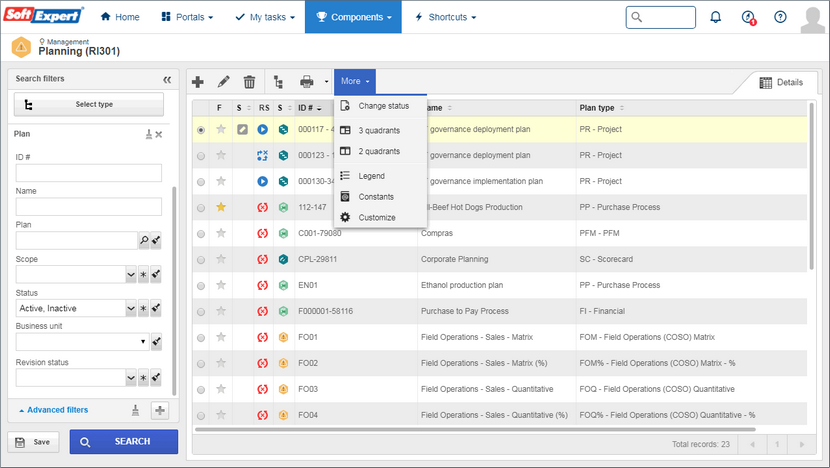Select Change status from More menu
Viewport: 830px width, 468px height.
[381, 106]
